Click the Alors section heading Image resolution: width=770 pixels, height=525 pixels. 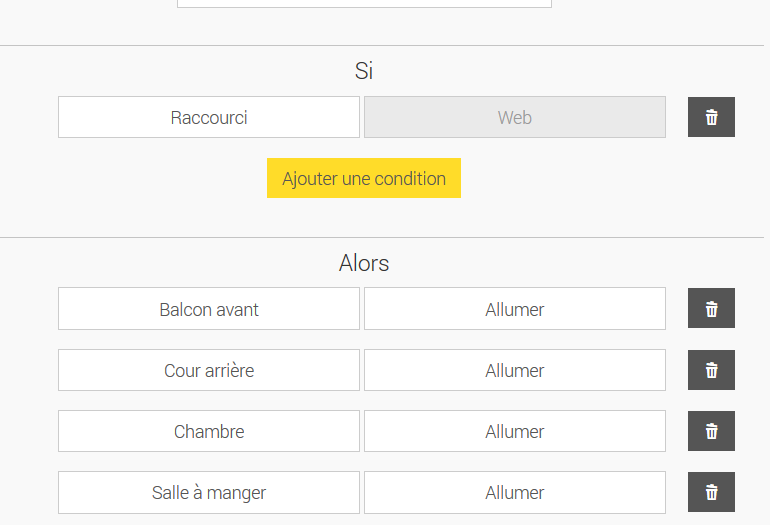coord(364,263)
